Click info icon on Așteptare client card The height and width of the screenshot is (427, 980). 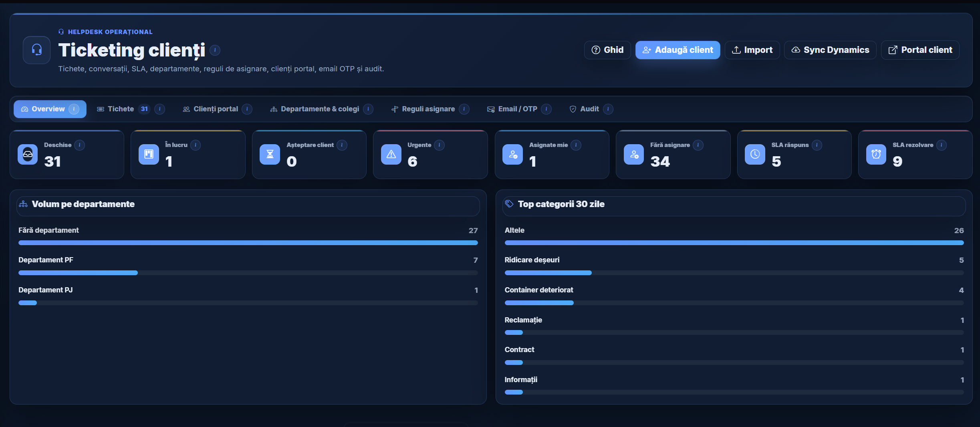[342, 145]
